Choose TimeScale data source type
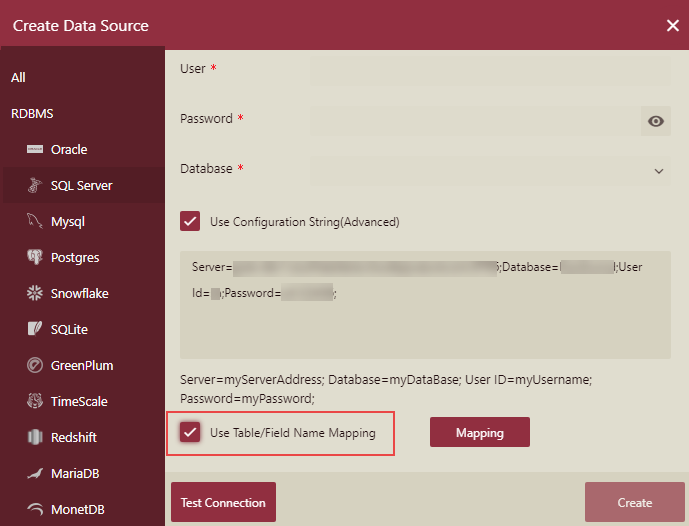Image resolution: width=689 pixels, height=526 pixels. point(83,401)
